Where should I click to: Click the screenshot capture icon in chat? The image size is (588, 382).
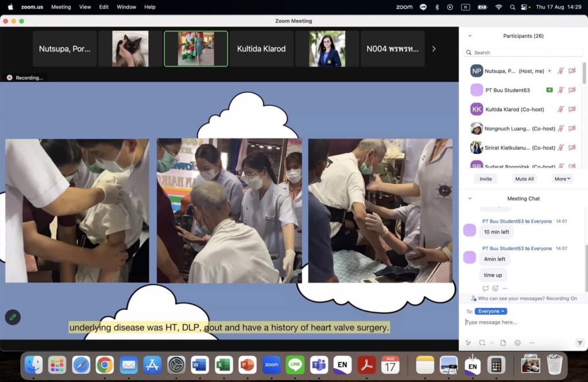tap(482, 343)
